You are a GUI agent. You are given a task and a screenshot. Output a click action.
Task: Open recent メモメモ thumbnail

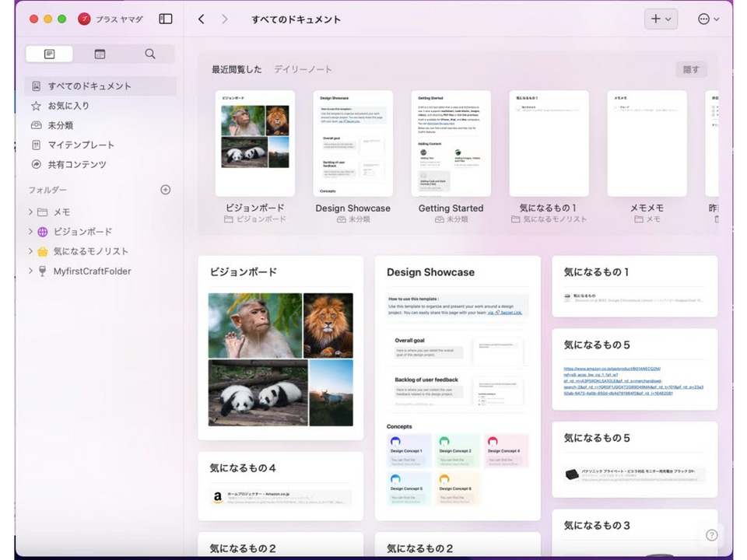[x=647, y=143]
